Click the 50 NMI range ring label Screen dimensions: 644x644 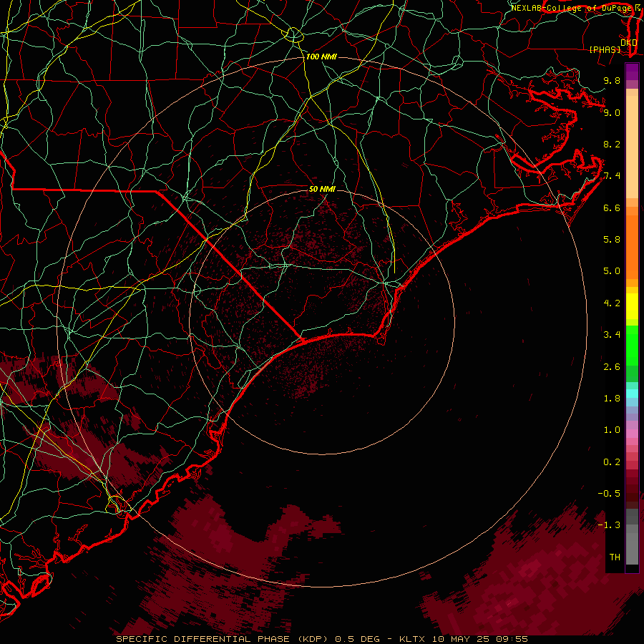click(x=322, y=189)
